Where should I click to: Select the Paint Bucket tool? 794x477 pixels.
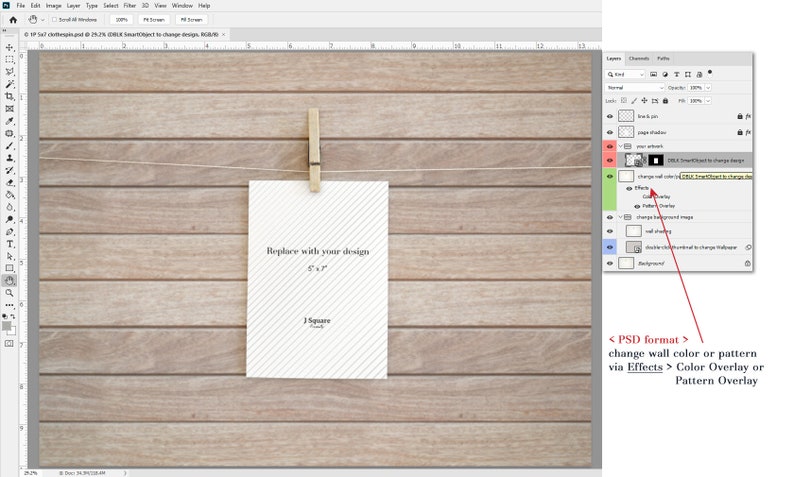pyautogui.click(x=9, y=195)
